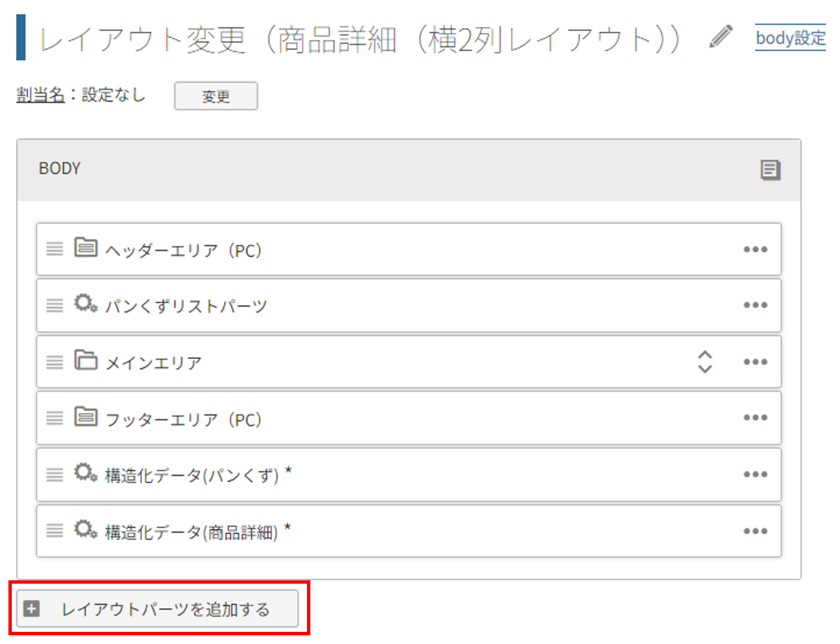
Task: Open three-dot menu for メインエリア
Action: [755, 362]
